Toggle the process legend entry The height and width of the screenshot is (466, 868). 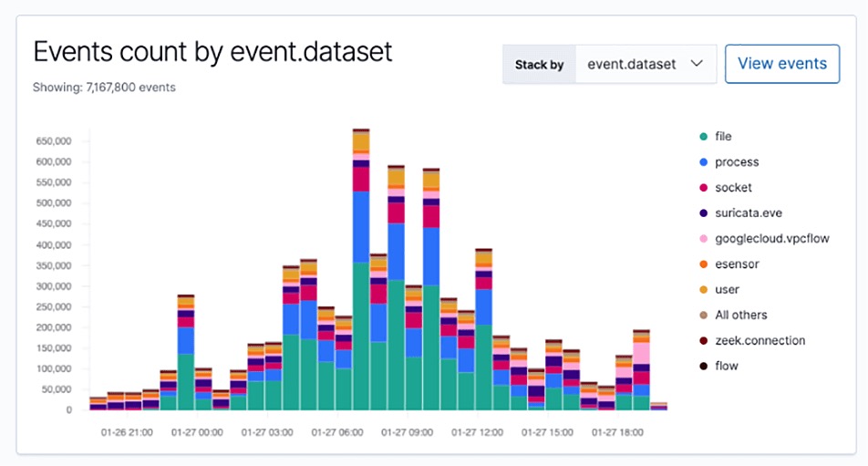coord(737,162)
